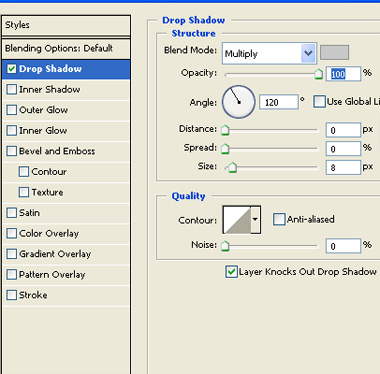This screenshot has width=380, height=374.
Task: Open the Contour picker dropdown arrow
Action: [255, 220]
